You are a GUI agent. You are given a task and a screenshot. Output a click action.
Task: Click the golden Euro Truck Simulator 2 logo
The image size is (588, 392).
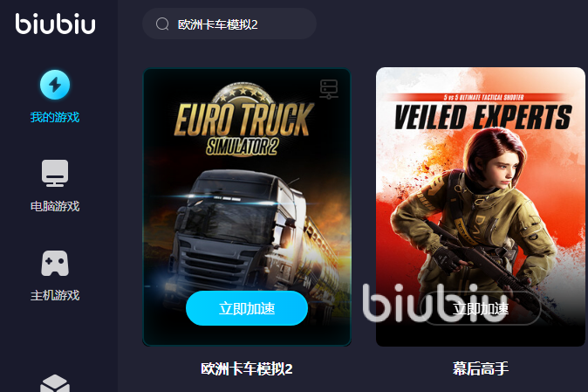(243, 120)
